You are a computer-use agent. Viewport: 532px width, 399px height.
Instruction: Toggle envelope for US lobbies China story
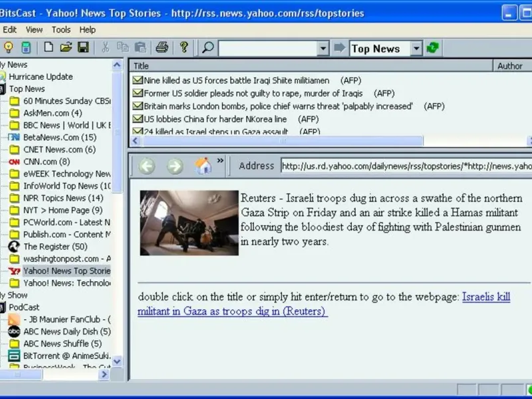[138, 119]
